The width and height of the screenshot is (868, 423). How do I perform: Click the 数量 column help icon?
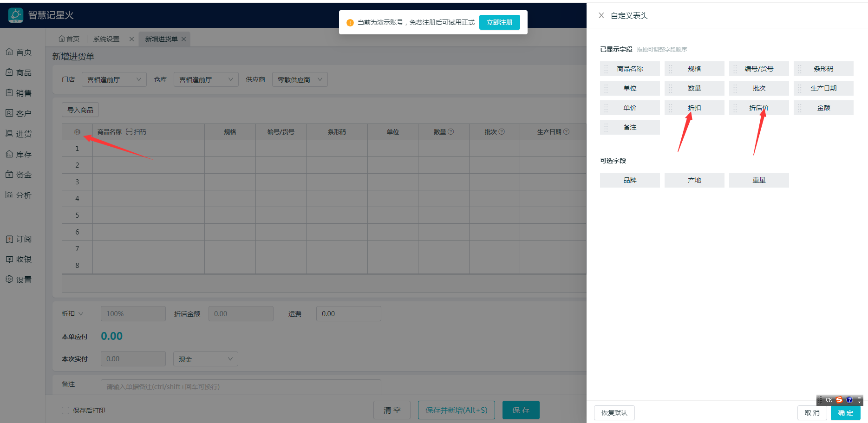click(x=450, y=132)
